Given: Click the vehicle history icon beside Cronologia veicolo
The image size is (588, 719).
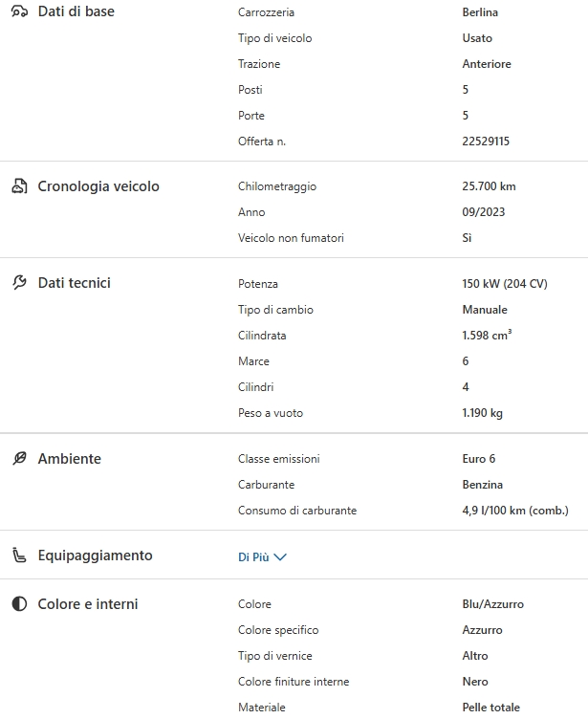Looking at the screenshot, I should (19, 186).
